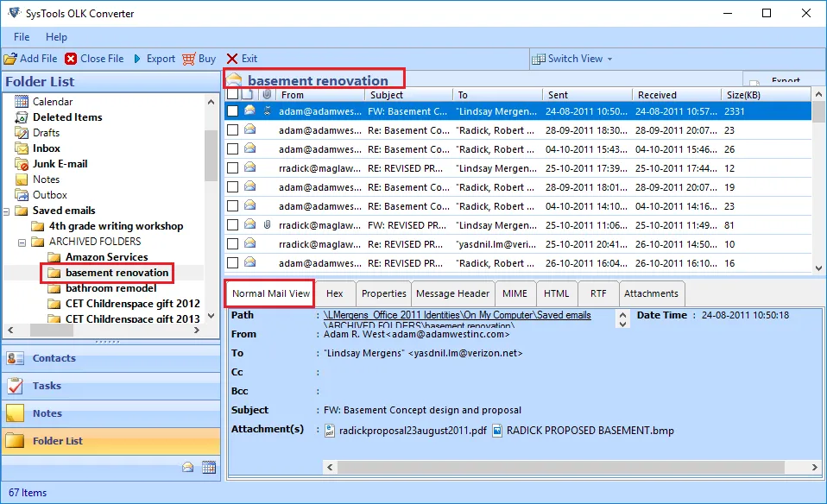Open the File menu
This screenshot has height=504, width=827.
(22, 37)
